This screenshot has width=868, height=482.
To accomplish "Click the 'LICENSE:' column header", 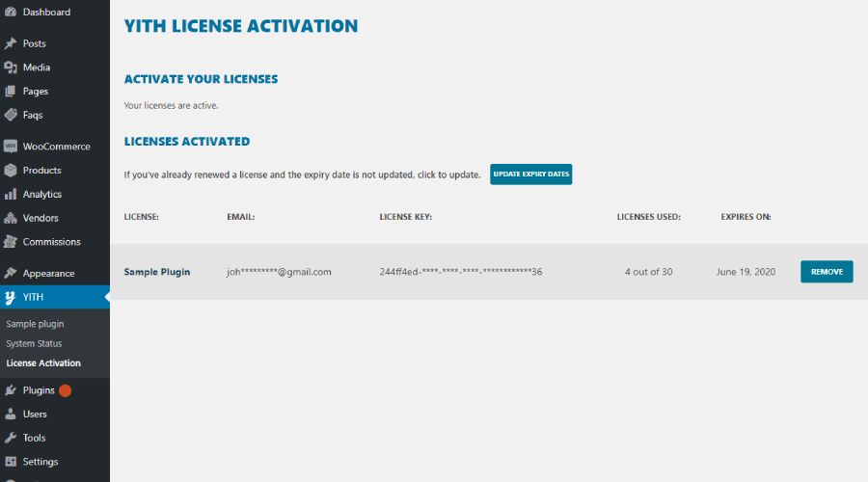I will tap(141, 217).
